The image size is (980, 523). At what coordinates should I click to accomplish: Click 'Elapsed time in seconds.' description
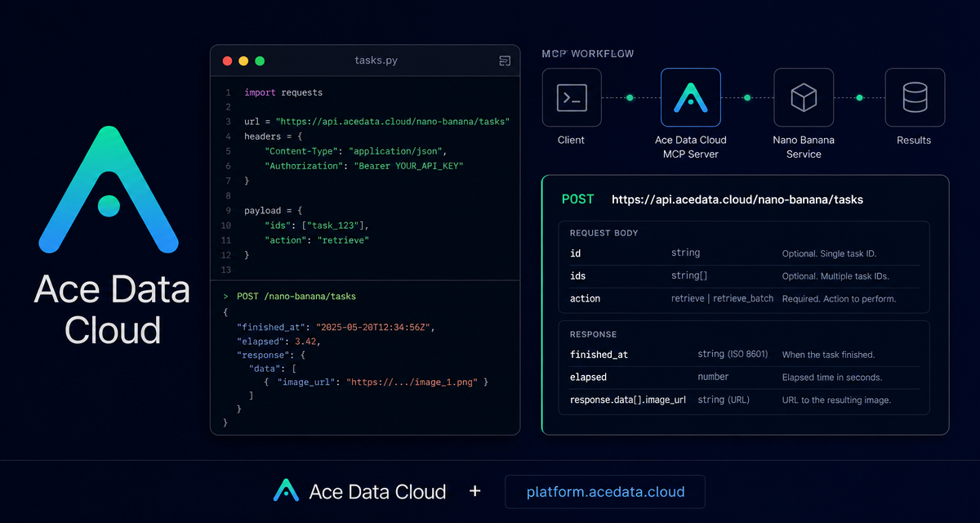pyautogui.click(x=833, y=377)
